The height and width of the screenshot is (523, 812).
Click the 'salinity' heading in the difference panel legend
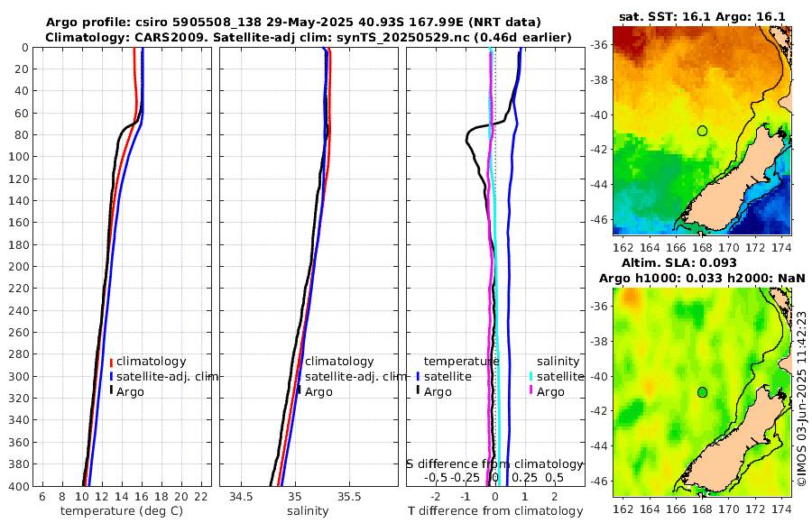point(558,362)
